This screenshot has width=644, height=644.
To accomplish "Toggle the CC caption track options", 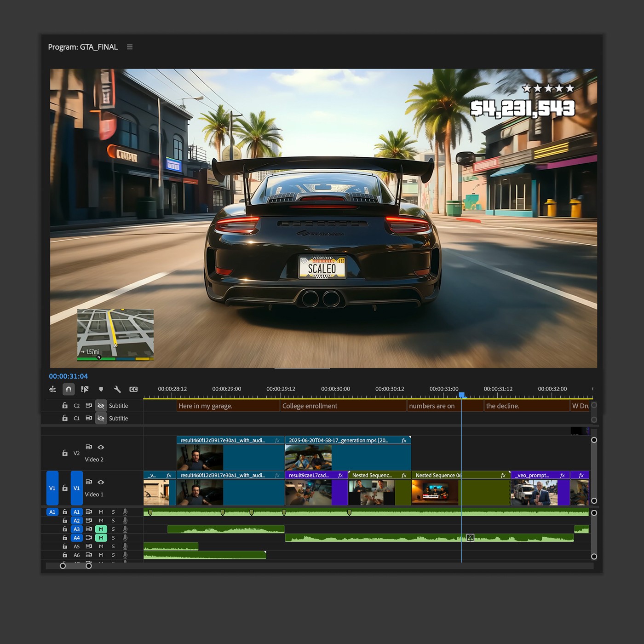I will click(x=133, y=389).
